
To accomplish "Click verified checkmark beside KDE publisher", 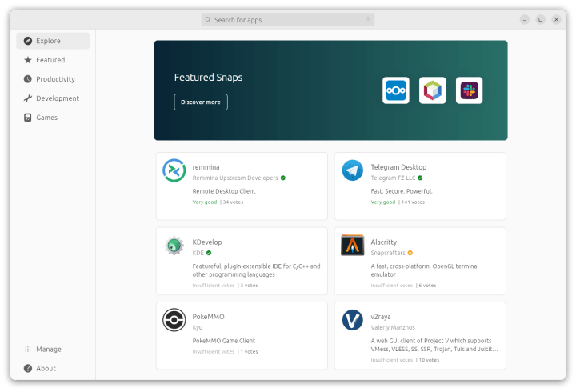I will coord(209,253).
